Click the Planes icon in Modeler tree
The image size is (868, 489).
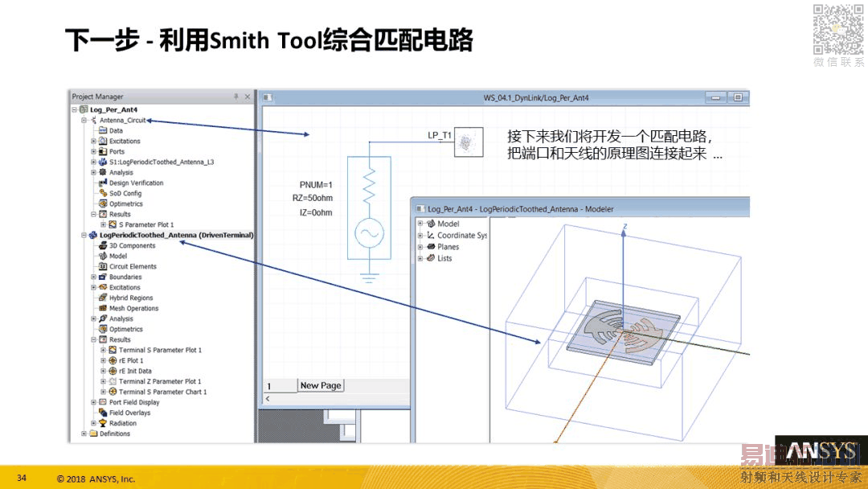(x=431, y=247)
